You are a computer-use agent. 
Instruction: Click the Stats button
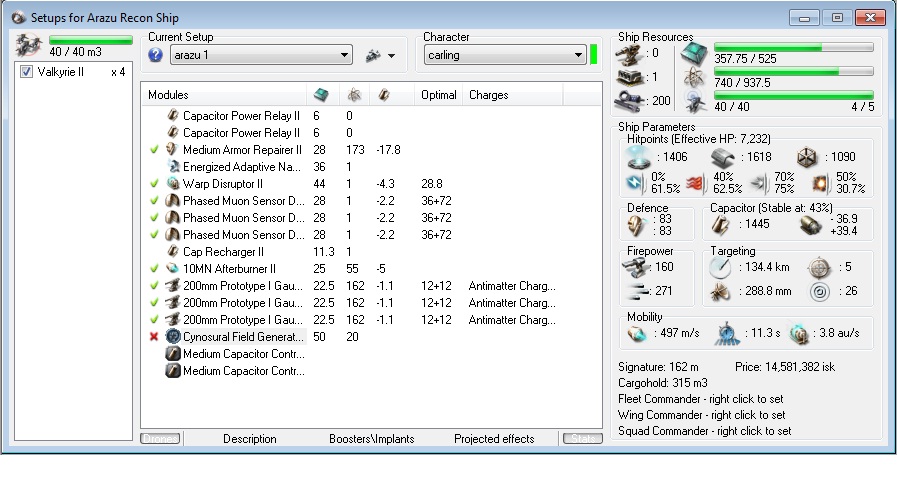tap(583, 439)
